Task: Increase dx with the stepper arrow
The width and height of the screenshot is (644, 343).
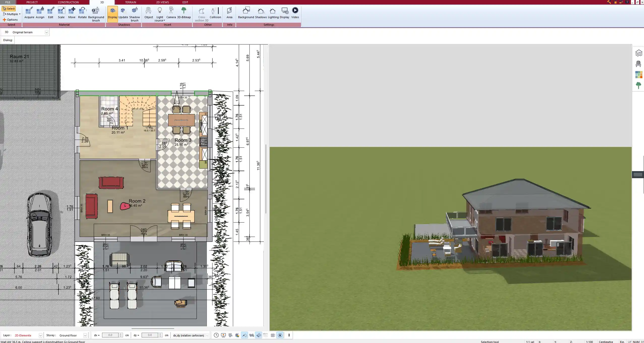Action: 121,334
